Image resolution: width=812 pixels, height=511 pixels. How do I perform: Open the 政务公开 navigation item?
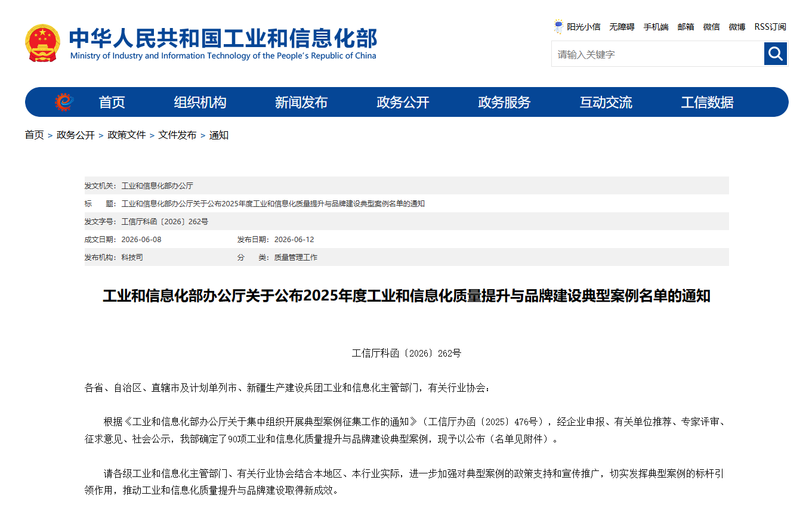click(403, 103)
